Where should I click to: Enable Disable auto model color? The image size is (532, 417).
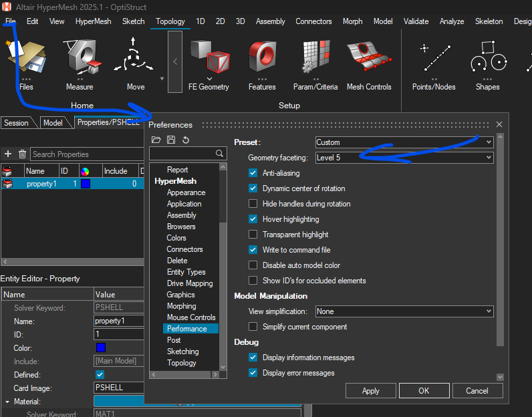pyautogui.click(x=253, y=265)
